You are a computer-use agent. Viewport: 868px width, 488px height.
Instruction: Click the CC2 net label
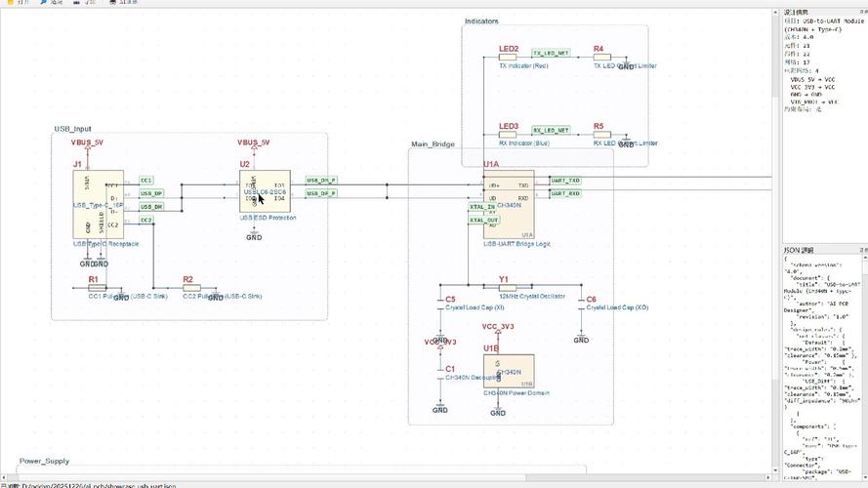[x=146, y=221]
